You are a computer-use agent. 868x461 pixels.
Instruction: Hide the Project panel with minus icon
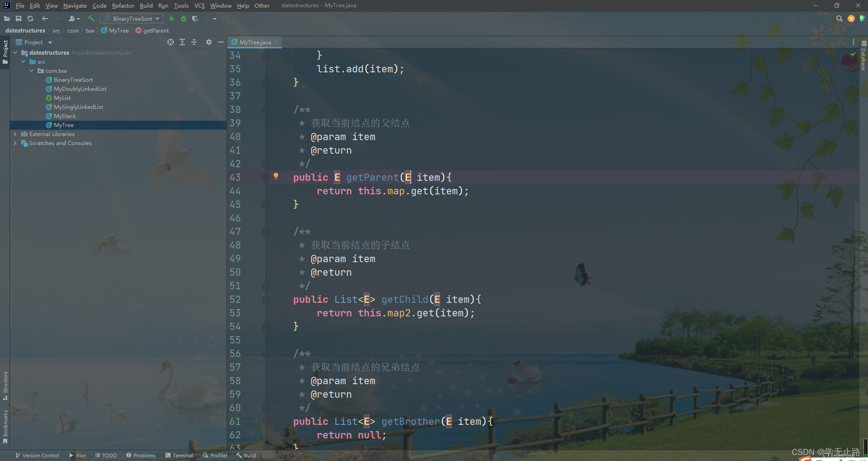click(x=220, y=42)
